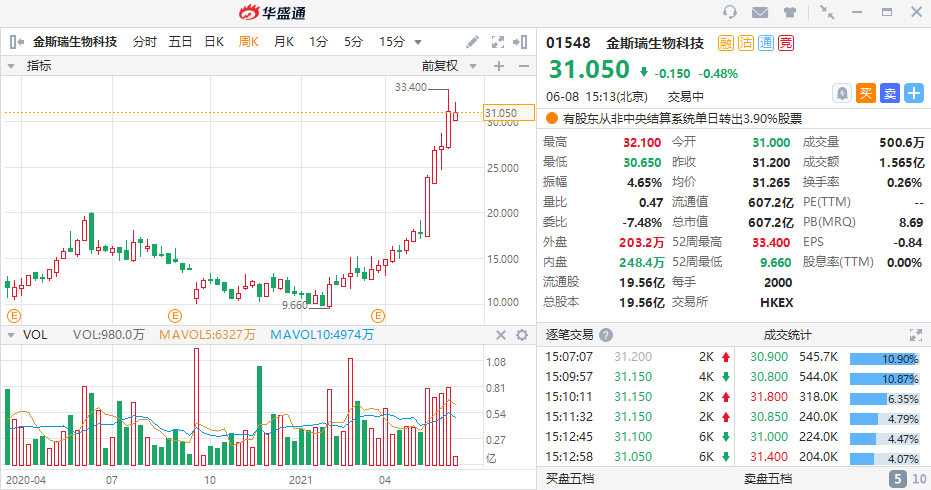Click stock code 01548
Image resolution: width=931 pixels, height=490 pixels.
point(568,43)
